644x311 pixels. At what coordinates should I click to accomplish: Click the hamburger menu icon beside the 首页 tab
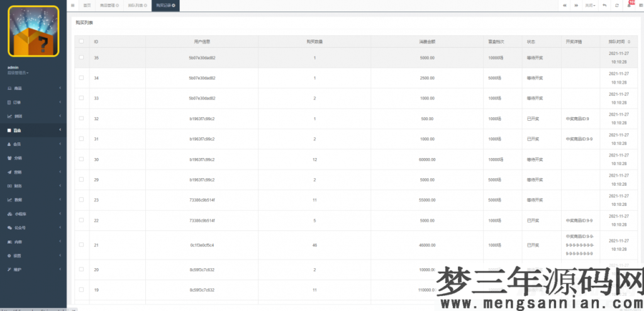coord(73,5)
